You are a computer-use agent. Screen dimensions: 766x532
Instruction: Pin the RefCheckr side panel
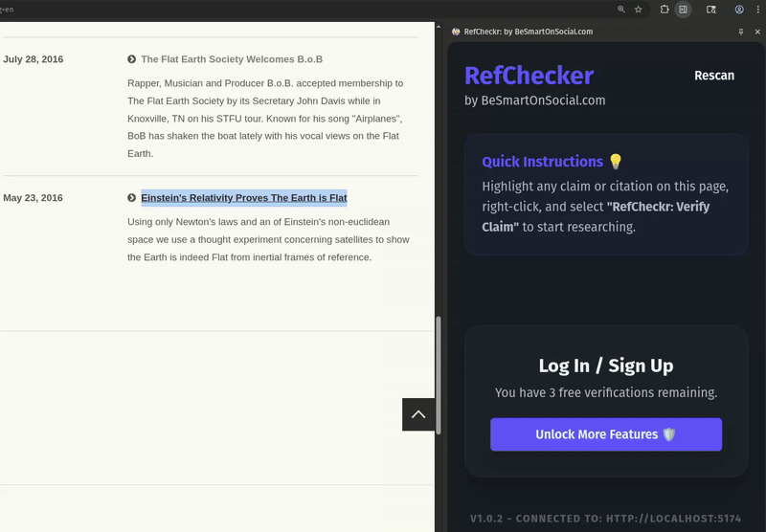[x=740, y=32]
